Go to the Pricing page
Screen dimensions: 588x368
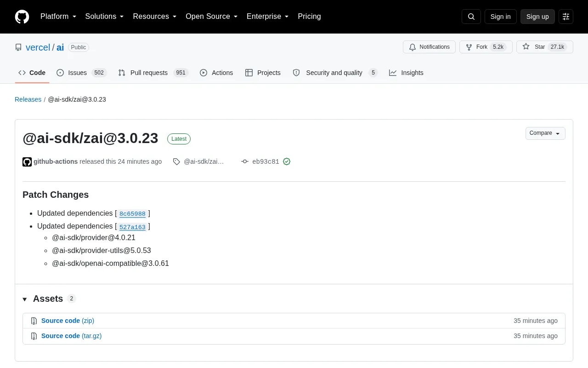point(309,17)
